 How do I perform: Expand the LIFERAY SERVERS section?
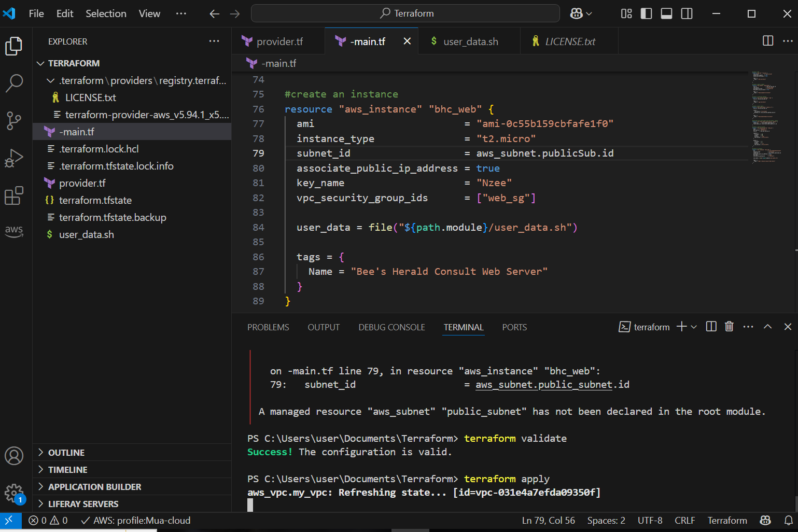[132, 504]
